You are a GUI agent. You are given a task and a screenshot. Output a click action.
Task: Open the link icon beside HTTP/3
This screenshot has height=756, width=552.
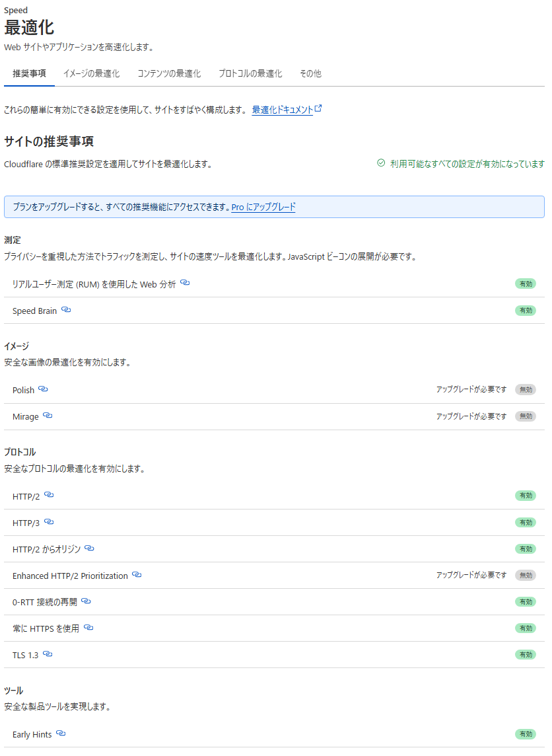(x=49, y=521)
